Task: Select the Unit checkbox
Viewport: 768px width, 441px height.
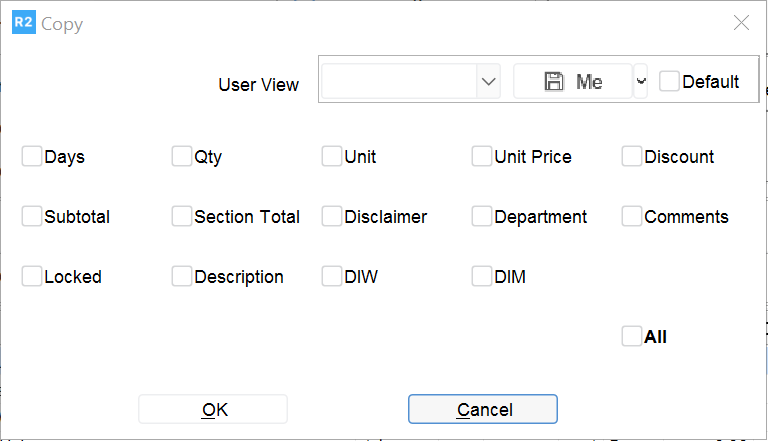Action: click(x=332, y=157)
